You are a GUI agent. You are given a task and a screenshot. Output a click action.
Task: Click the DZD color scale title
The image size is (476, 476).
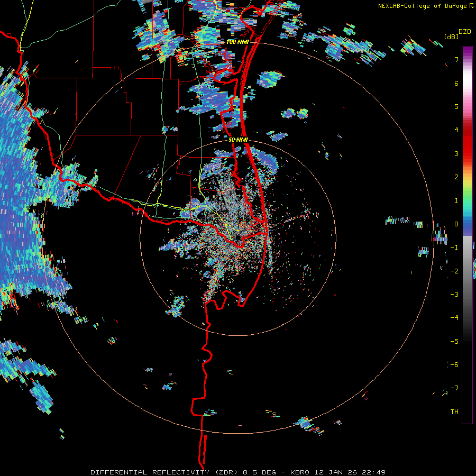(x=465, y=32)
